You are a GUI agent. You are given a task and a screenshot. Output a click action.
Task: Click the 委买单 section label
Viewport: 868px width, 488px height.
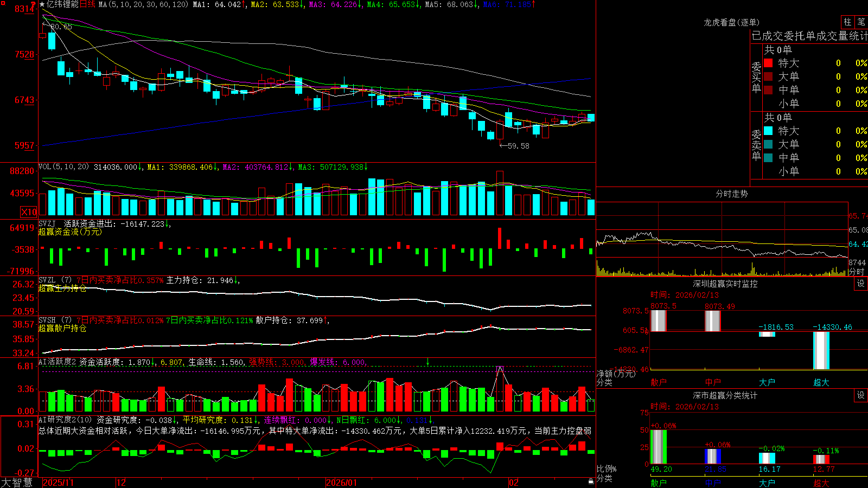756,78
